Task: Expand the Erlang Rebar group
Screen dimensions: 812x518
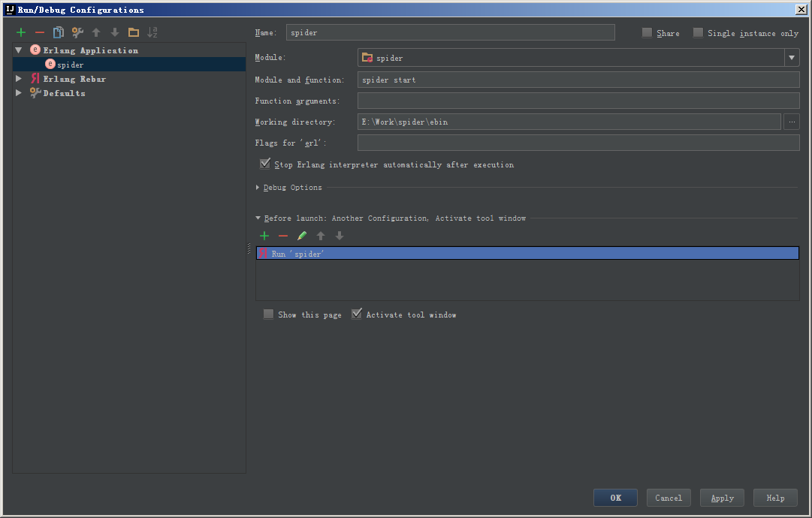Action: pyautogui.click(x=18, y=78)
